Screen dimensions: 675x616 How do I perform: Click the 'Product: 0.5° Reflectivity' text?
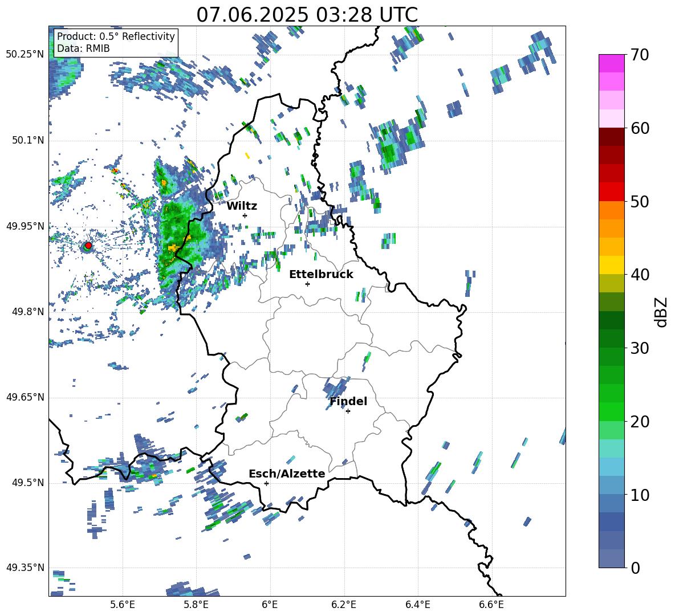[x=116, y=36]
